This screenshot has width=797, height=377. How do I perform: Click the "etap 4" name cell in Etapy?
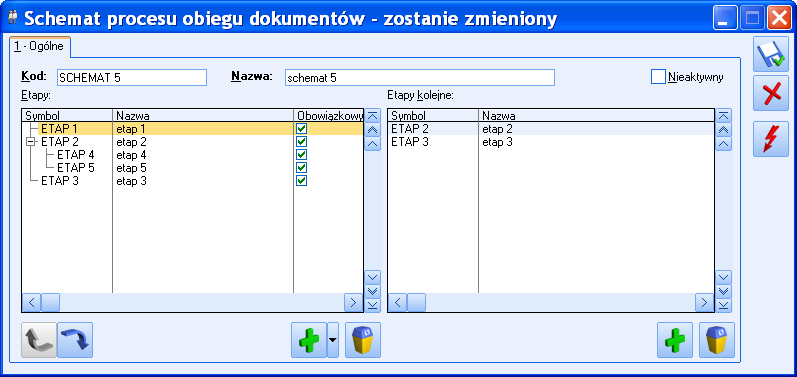pos(203,155)
